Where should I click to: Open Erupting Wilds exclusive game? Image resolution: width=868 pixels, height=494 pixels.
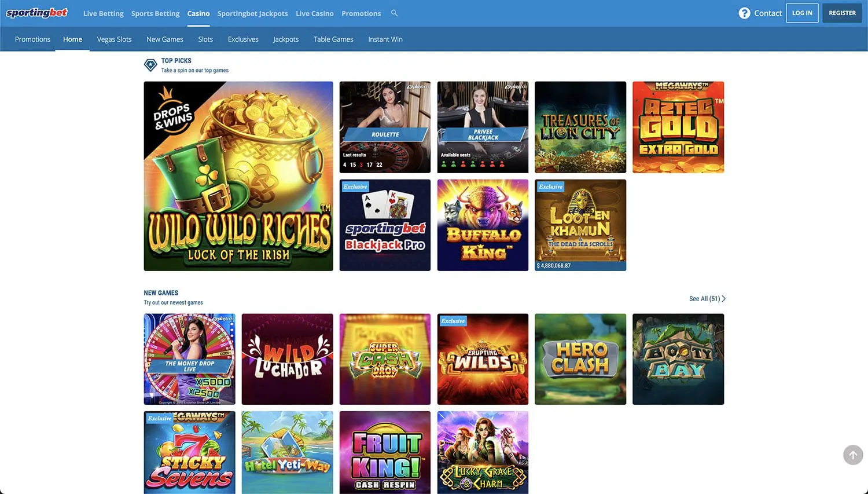point(483,359)
